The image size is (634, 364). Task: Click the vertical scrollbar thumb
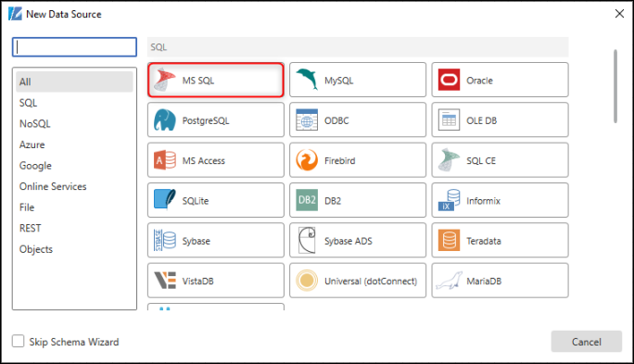615,86
